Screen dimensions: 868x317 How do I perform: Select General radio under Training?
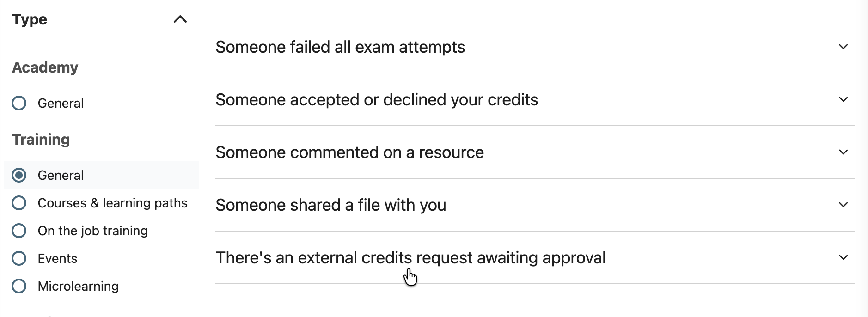coord(19,175)
